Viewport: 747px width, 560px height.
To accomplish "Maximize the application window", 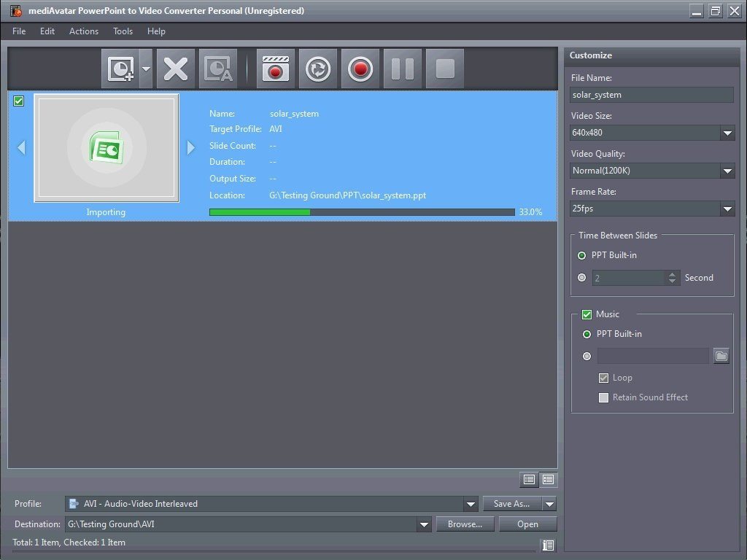I will coord(716,12).
